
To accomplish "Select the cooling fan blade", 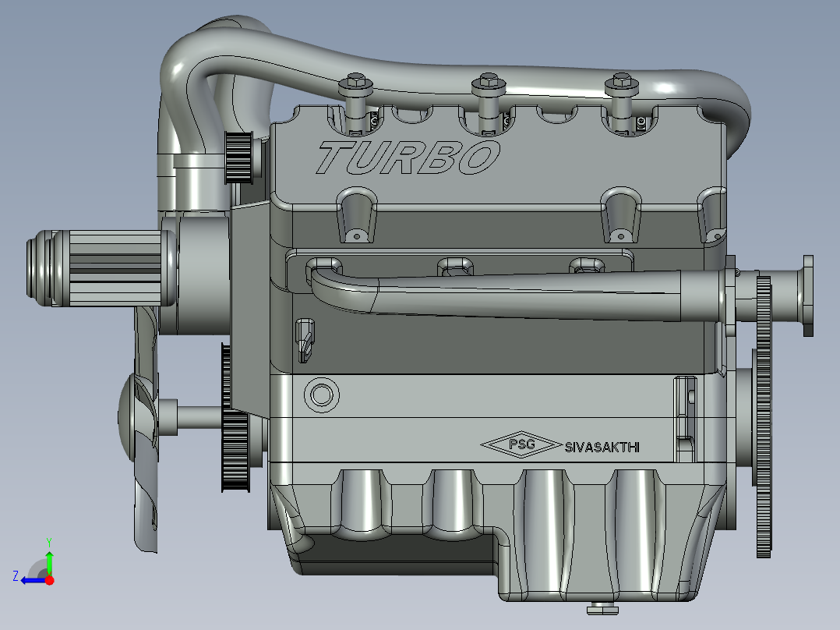I will 145,429.
